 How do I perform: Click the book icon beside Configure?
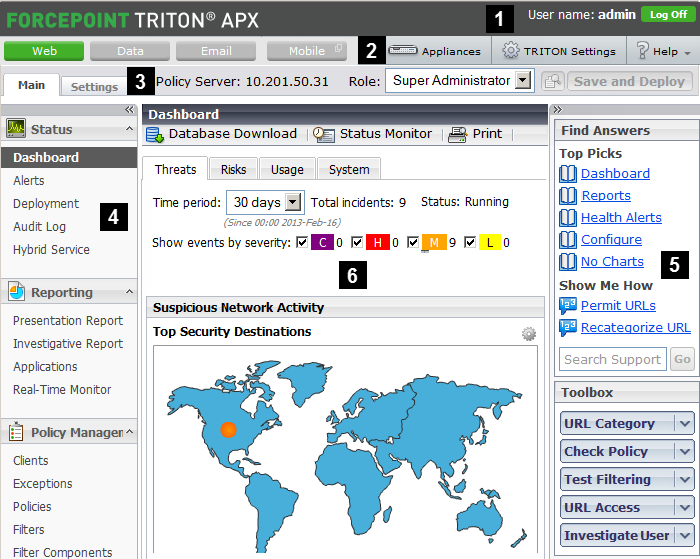[568, 239]
